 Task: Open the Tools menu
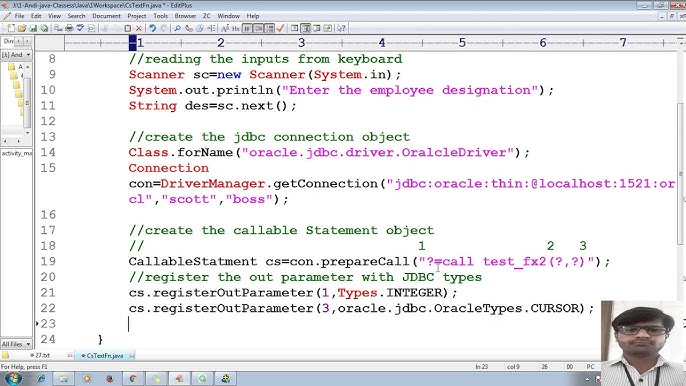click(x=161, y=16)
